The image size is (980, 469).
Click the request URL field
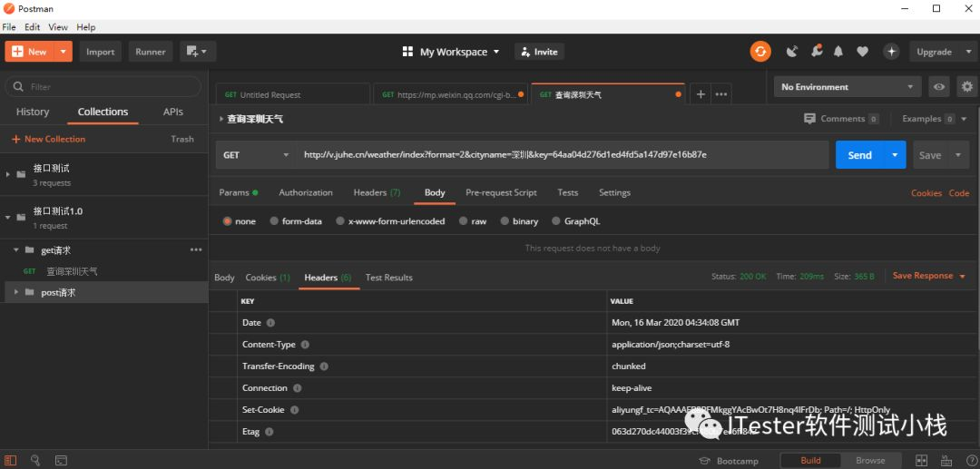coord(563,155)
